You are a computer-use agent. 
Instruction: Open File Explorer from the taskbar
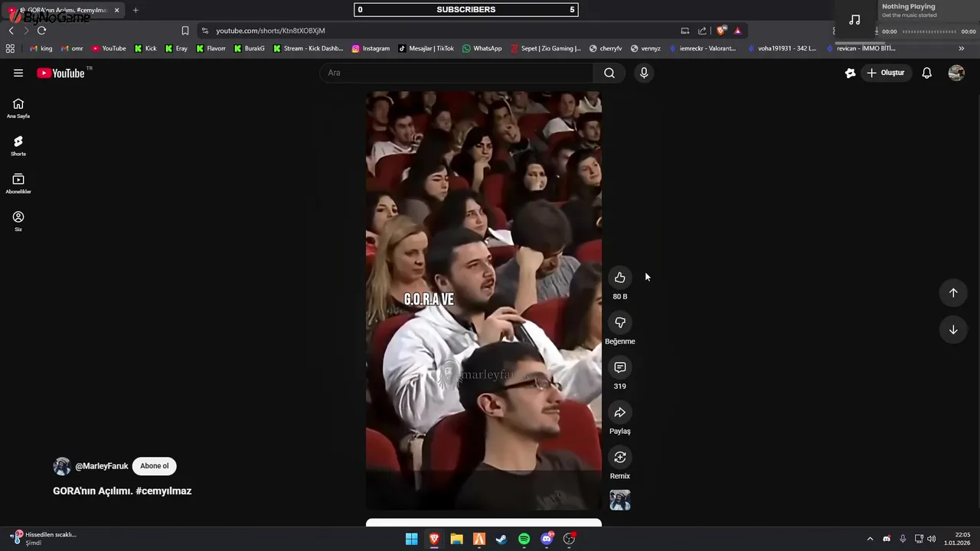tap(456, 539)
